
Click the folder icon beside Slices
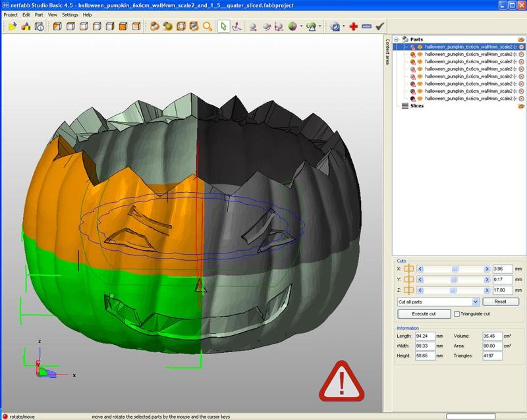(x=521, y=105)
